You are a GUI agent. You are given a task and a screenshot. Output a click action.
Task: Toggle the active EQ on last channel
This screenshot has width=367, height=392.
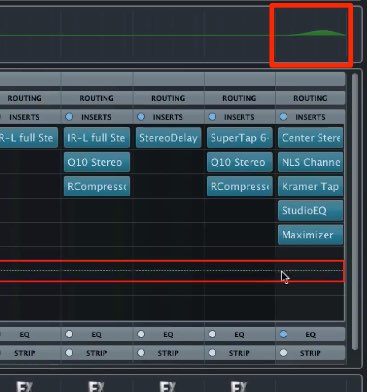pyautogui.click(x=283, y=334)
